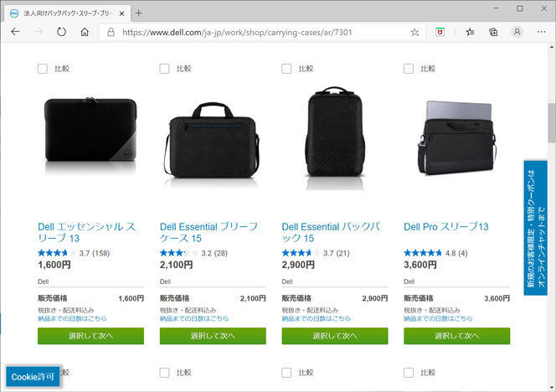Image resolution: width=556 pixels, height=392 pixels.
Task: Open delivery days link under 3,600円 item
Action: 438,318
